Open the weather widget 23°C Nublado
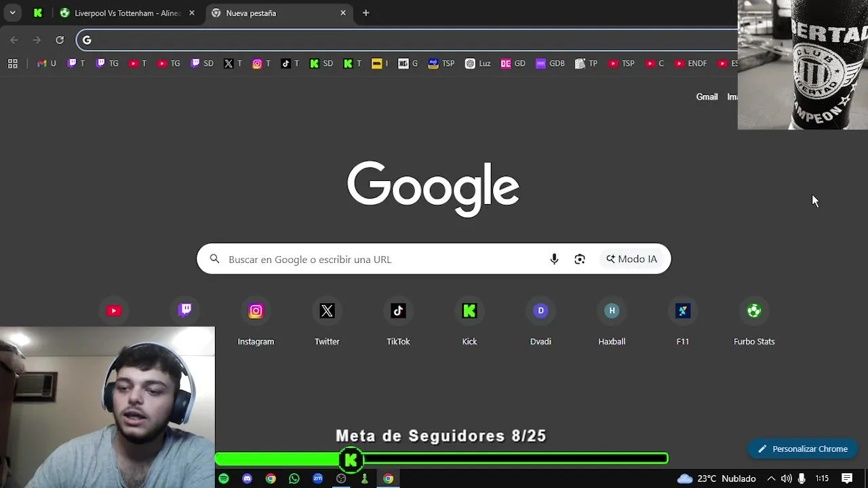Image resolution: width=868 pixels, height=488 pixels. pyautogui.click(x=716, y=479)
